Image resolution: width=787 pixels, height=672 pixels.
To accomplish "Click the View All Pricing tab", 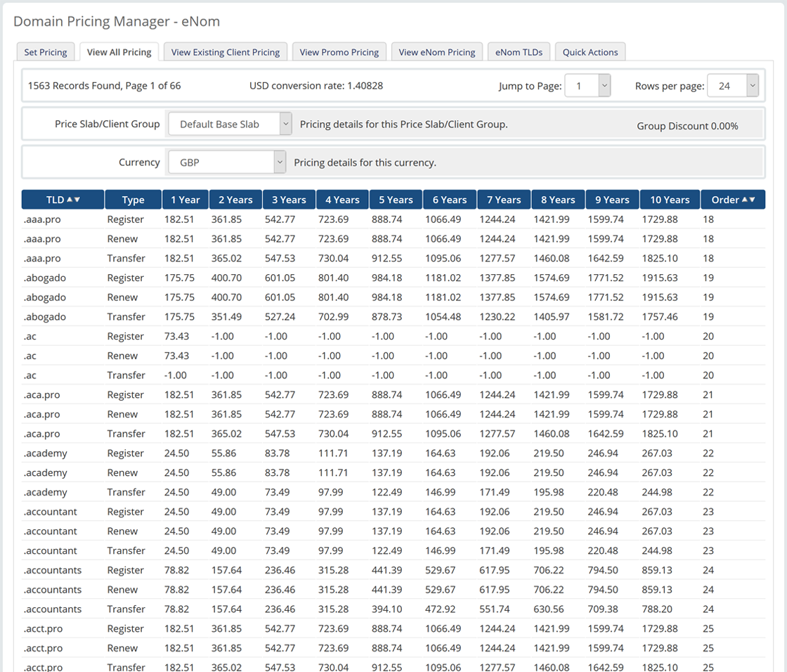I will (x=119, y=52).
